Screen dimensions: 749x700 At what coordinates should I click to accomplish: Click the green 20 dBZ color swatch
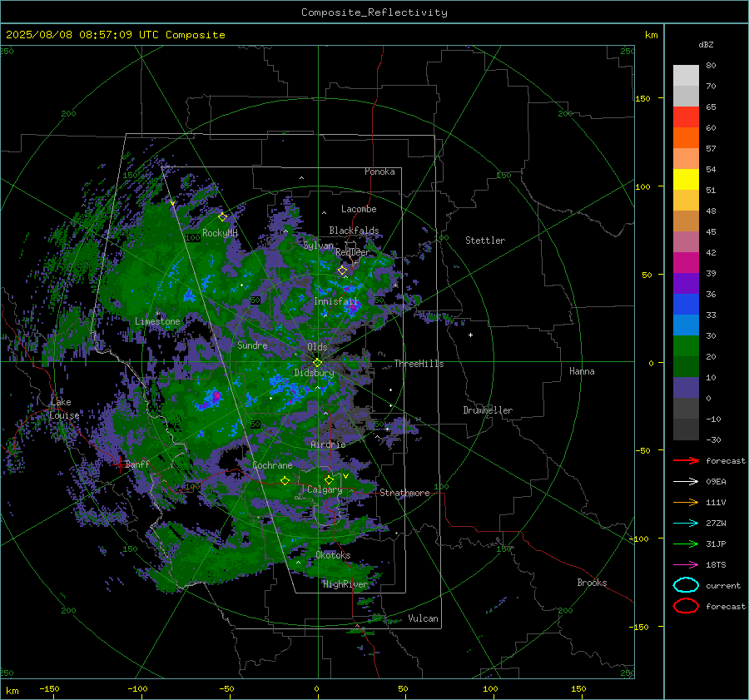686,346
